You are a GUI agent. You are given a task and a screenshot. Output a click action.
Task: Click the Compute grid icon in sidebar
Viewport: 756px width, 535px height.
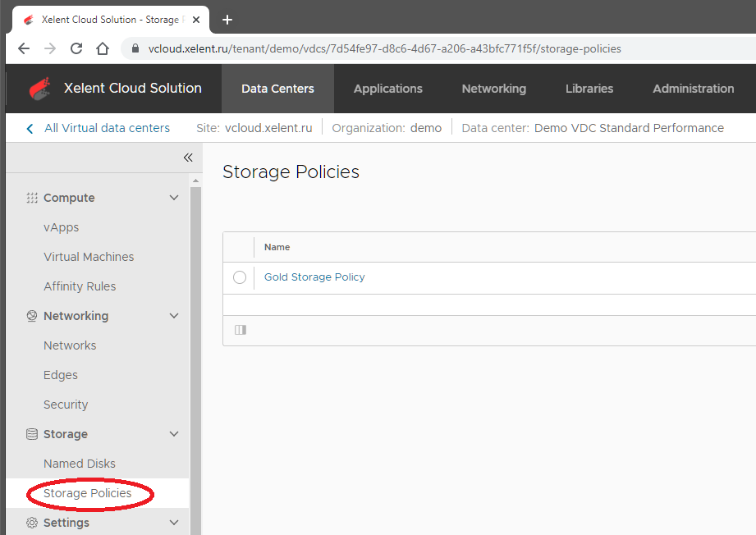(32, 198)
